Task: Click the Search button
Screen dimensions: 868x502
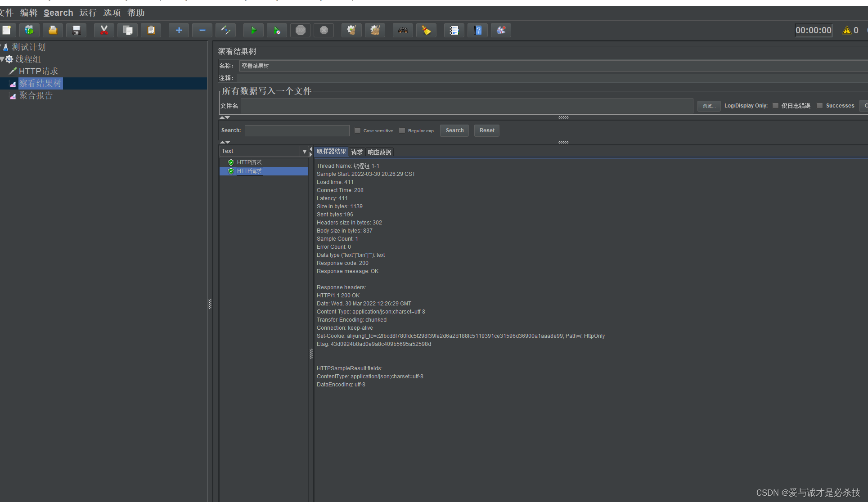Action: coord(454,130)
